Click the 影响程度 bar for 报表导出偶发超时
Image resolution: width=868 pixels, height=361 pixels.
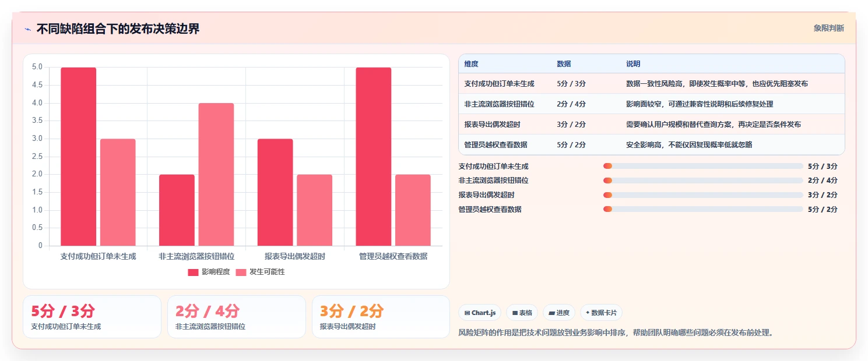point(275,192)
